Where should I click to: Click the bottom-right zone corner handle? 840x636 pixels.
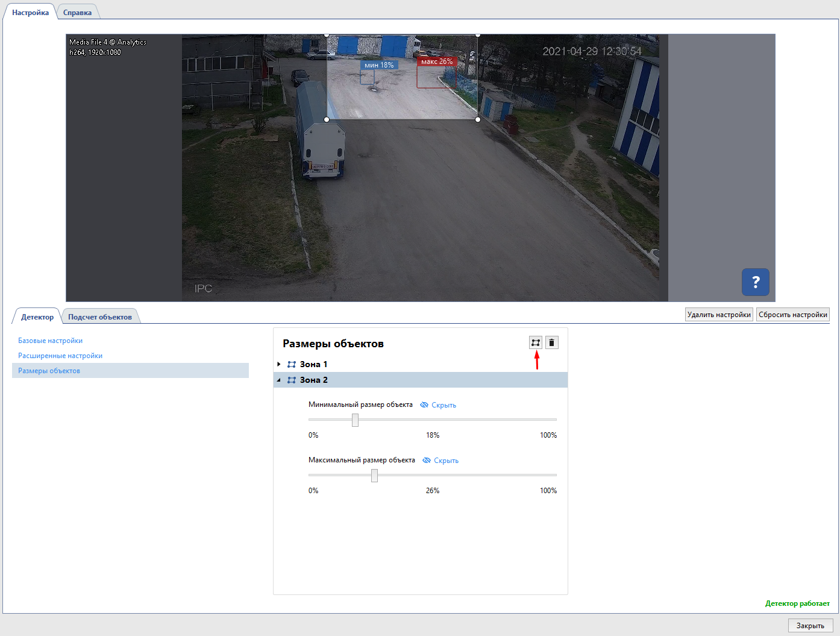click(x=478, y=119)
